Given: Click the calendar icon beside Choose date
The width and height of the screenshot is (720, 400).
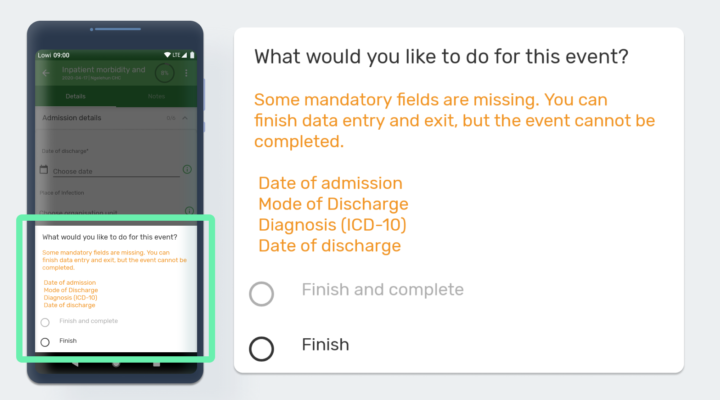Looking at the screenshot, I should (x=44, y=170).
